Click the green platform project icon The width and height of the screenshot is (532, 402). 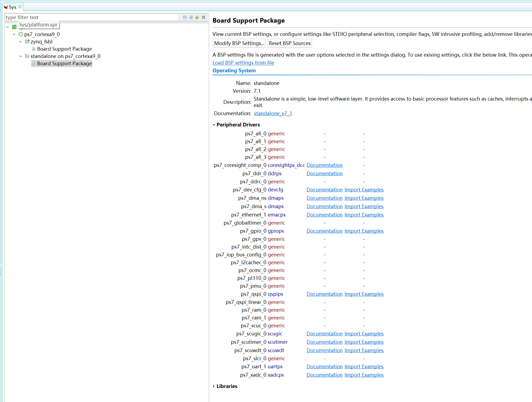point(14,27)
